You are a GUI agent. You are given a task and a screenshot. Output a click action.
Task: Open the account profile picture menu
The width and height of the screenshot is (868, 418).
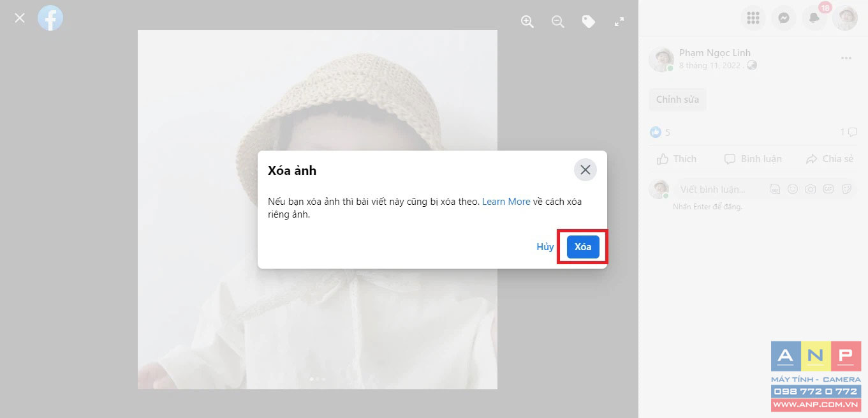click(x=845, y=18)
